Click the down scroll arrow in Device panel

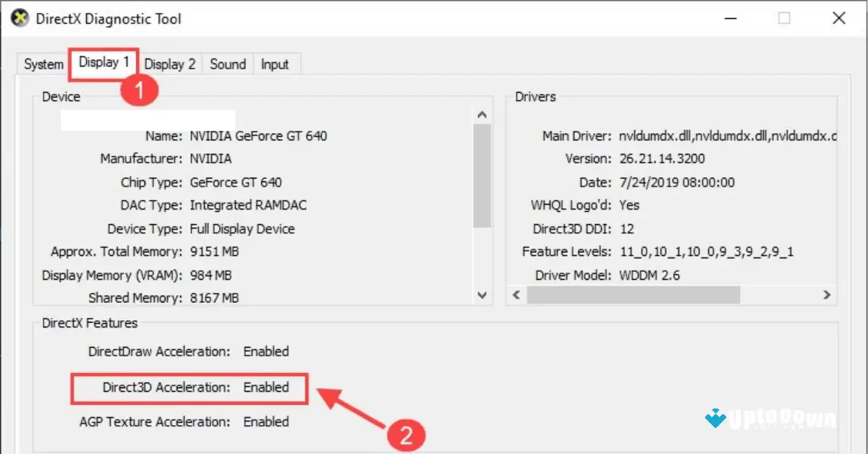click(482, 295)
